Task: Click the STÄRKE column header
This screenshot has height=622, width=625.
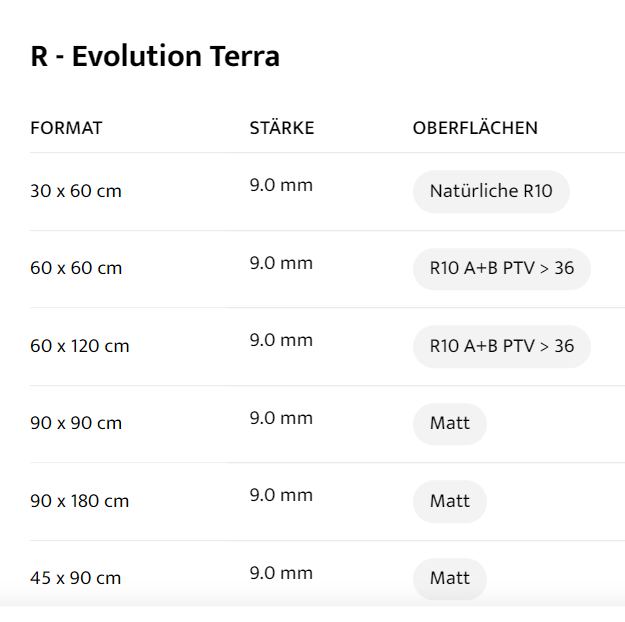Action: pyautogui.click(x=281, y=128)
